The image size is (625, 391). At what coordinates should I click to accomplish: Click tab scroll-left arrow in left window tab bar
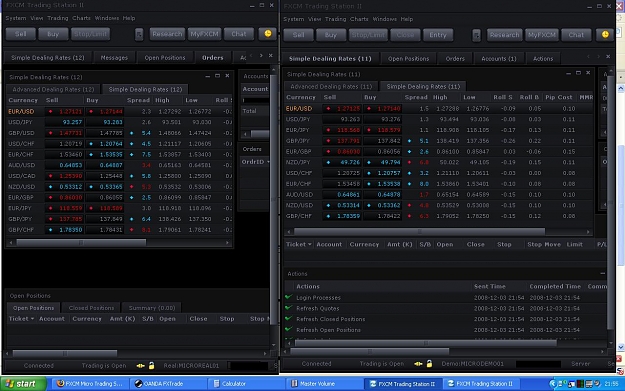(x=251, y=56)
